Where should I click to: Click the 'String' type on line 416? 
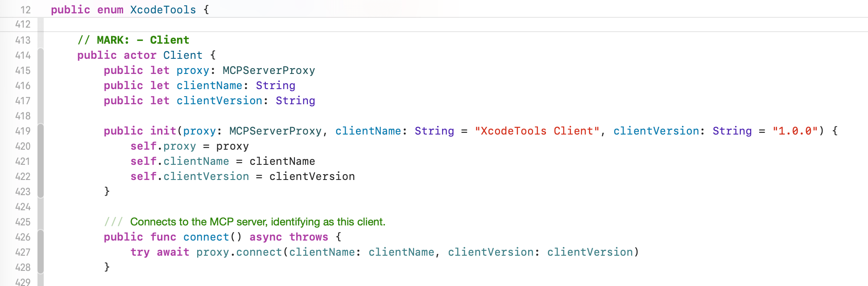tap(276, 85)
